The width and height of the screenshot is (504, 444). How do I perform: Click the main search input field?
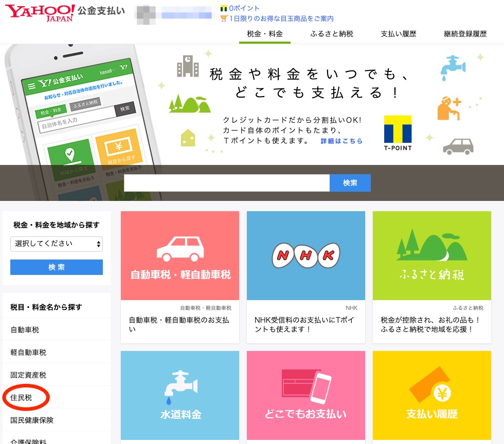click(226, 183)
